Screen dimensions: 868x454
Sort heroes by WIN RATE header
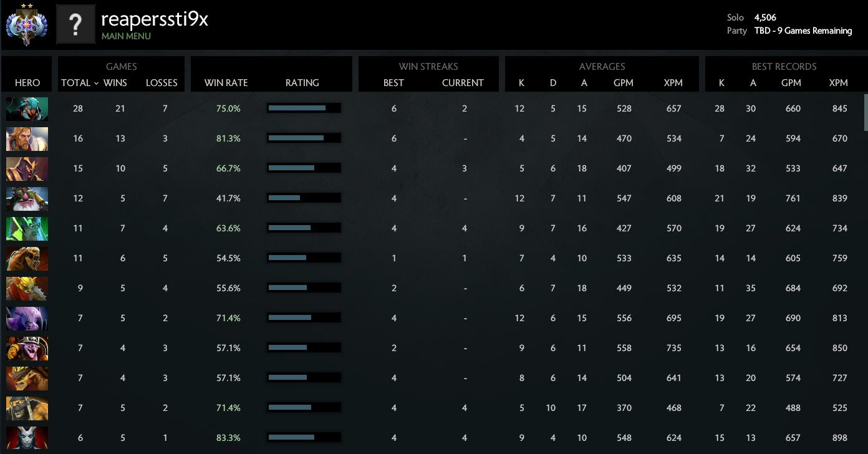click(x=226, y=82)
